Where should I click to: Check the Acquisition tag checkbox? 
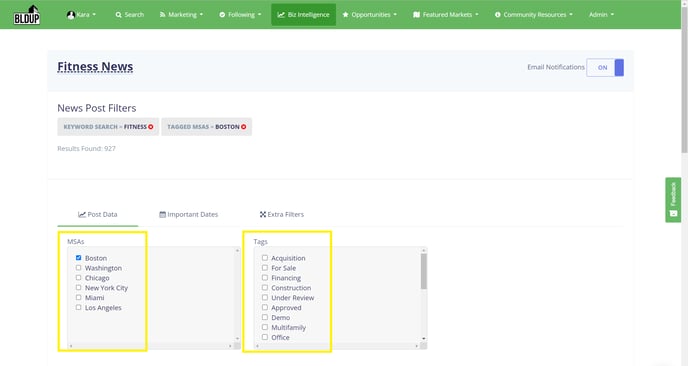tap(265, 258)
